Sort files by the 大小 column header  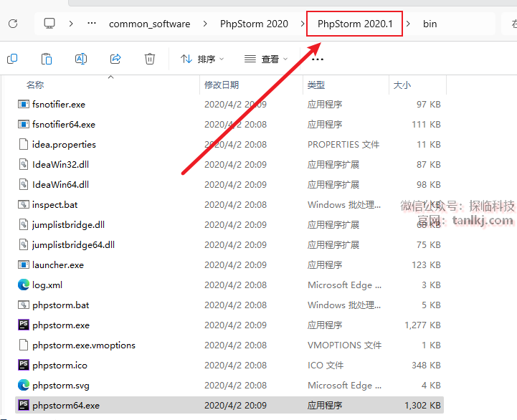tap(402, 85)
